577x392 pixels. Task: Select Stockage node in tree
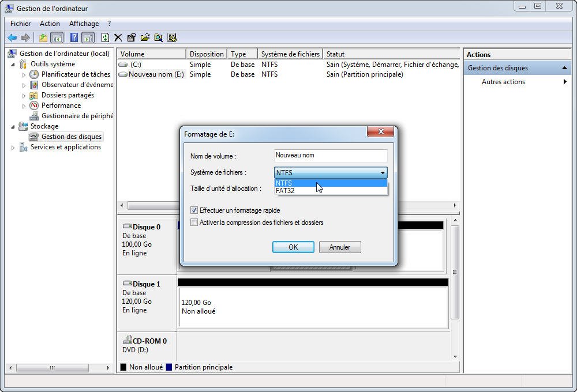click(44, 126)
